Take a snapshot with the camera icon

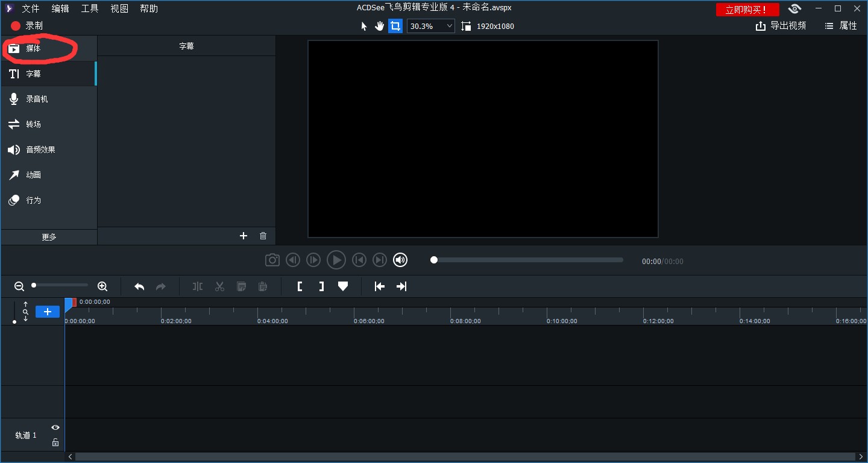(x=272, y=260)
